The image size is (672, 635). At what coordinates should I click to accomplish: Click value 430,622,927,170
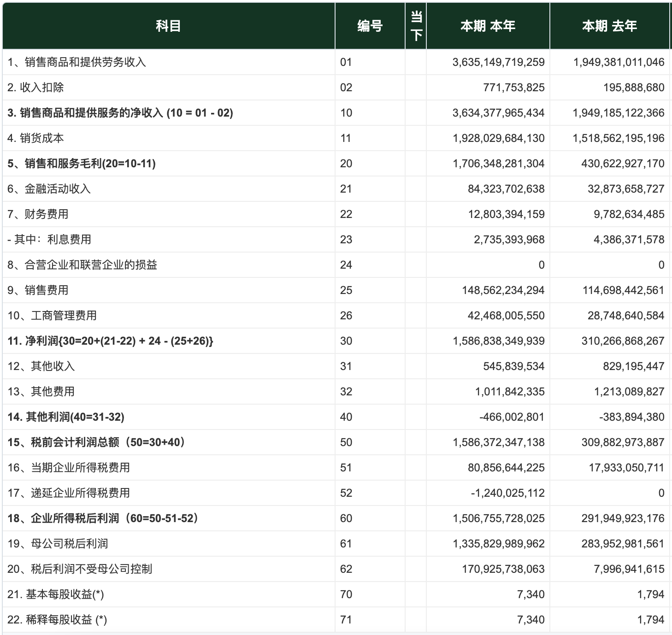tap(623, 164)
